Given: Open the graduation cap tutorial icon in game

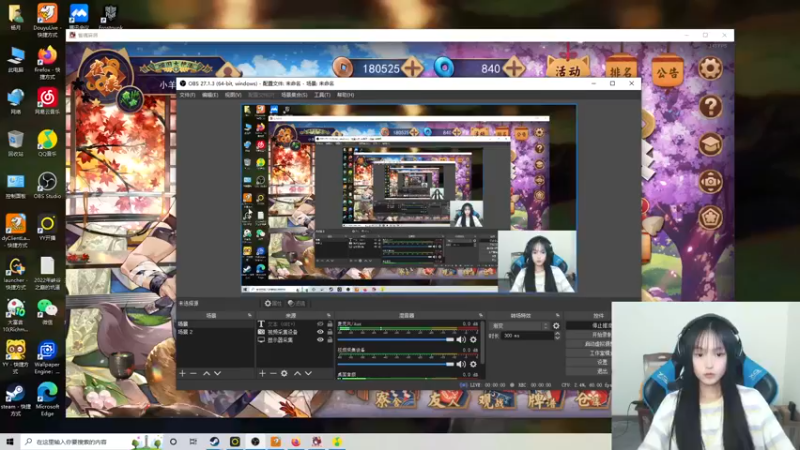Looking at the screenshot, I should [710, 144].
